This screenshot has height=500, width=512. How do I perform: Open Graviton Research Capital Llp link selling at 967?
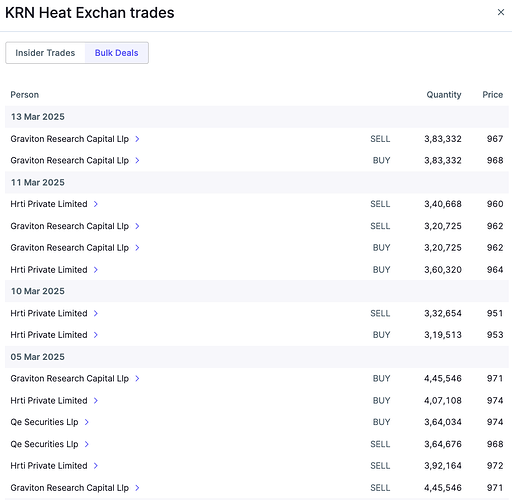point(69,139)
